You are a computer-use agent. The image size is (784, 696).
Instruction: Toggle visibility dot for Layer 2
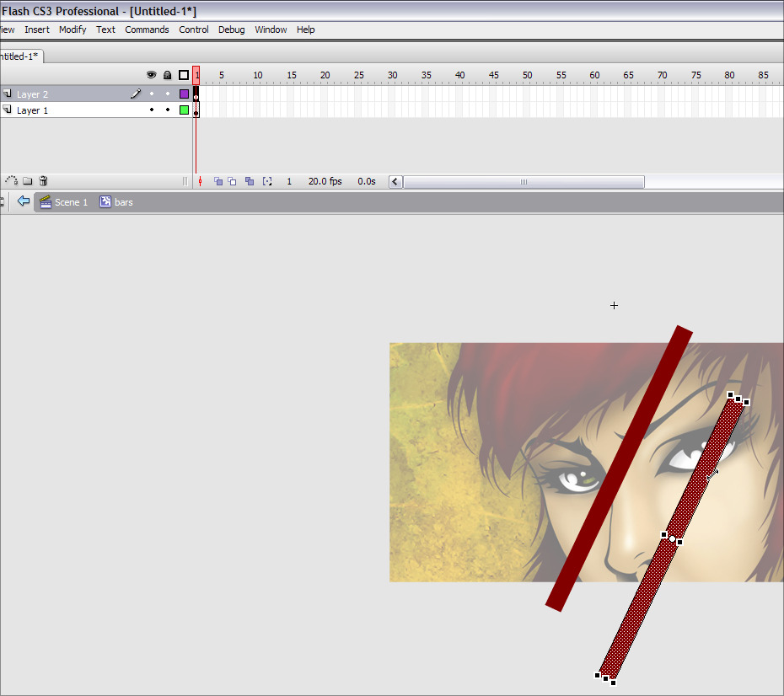pyautogui.click(x=152, y=94)
